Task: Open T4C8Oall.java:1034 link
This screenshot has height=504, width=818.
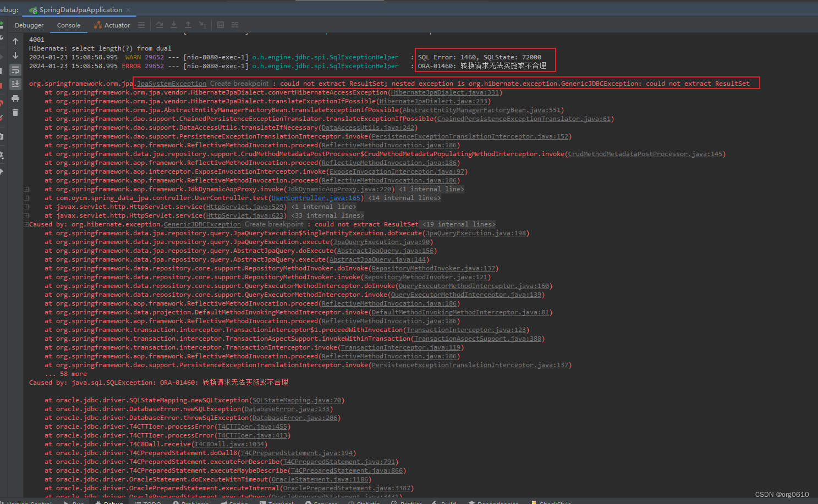Action: point(229,444)
